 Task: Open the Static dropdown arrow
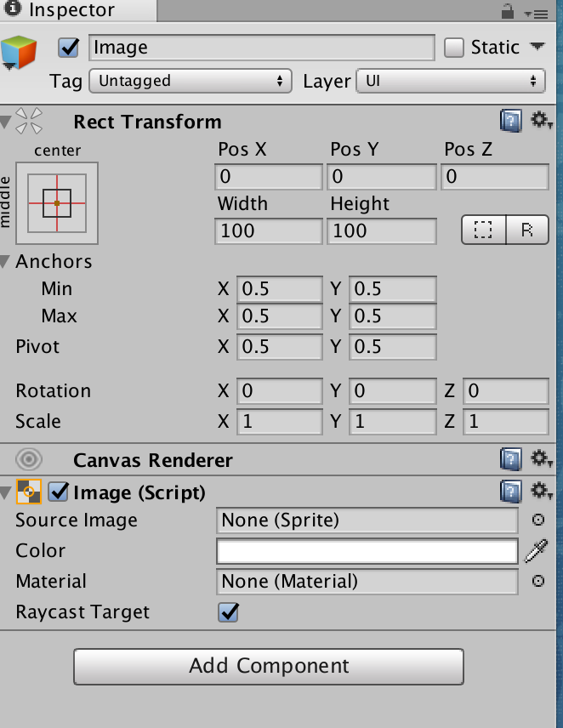(537, 47)
